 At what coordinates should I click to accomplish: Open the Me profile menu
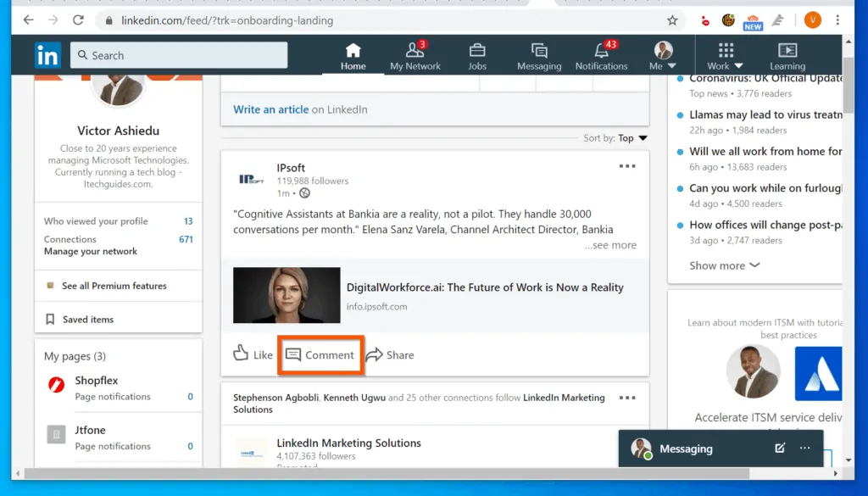coord(662,53)
